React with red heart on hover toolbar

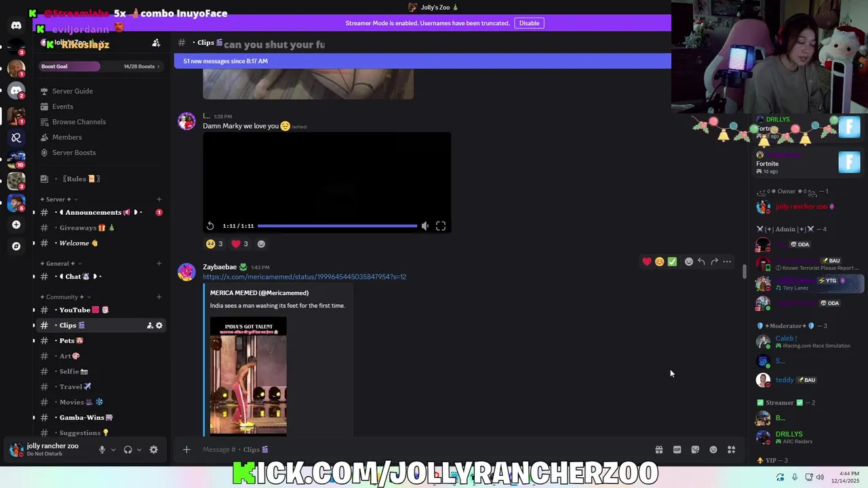click(647, 262)
